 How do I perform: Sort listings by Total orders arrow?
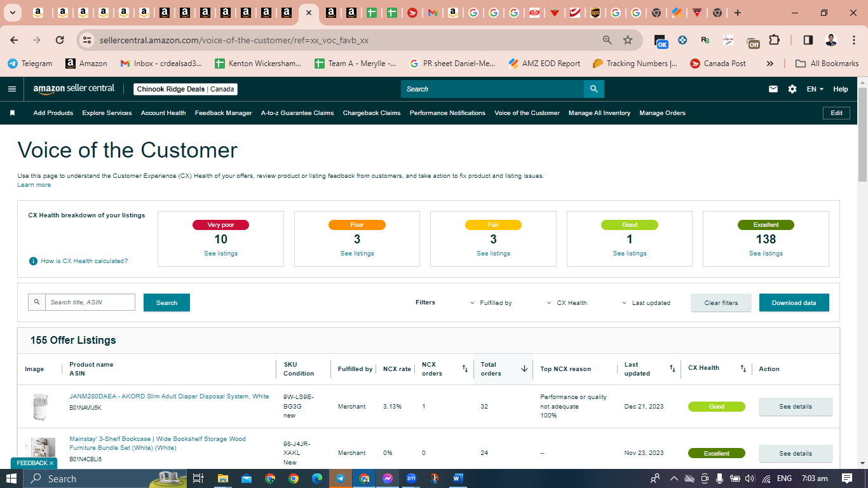(x=524, y=369)
